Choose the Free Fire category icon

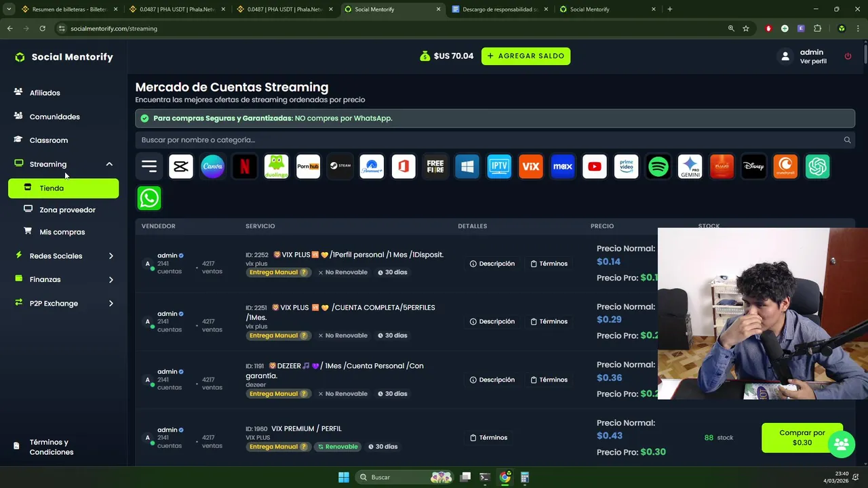[435, 166]
